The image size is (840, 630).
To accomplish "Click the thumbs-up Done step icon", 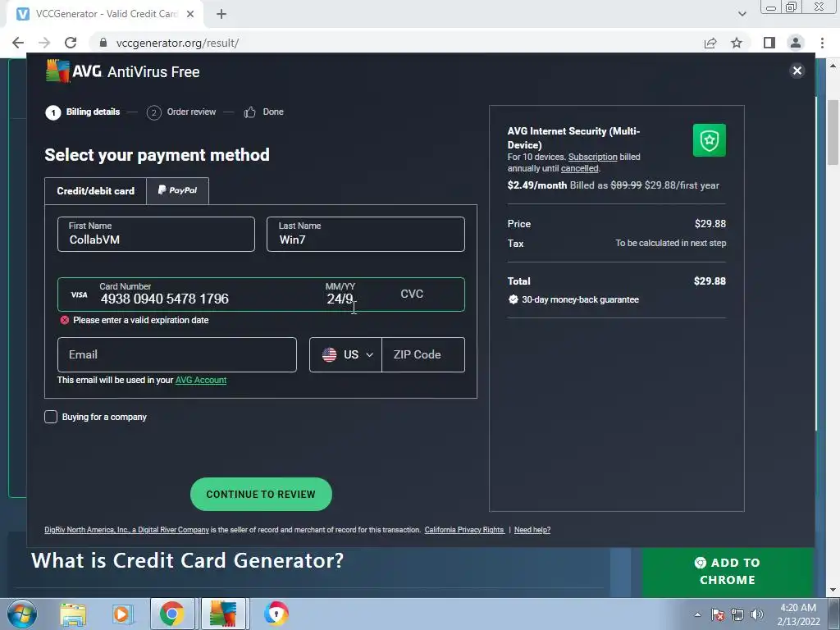I will pos(249,112).
